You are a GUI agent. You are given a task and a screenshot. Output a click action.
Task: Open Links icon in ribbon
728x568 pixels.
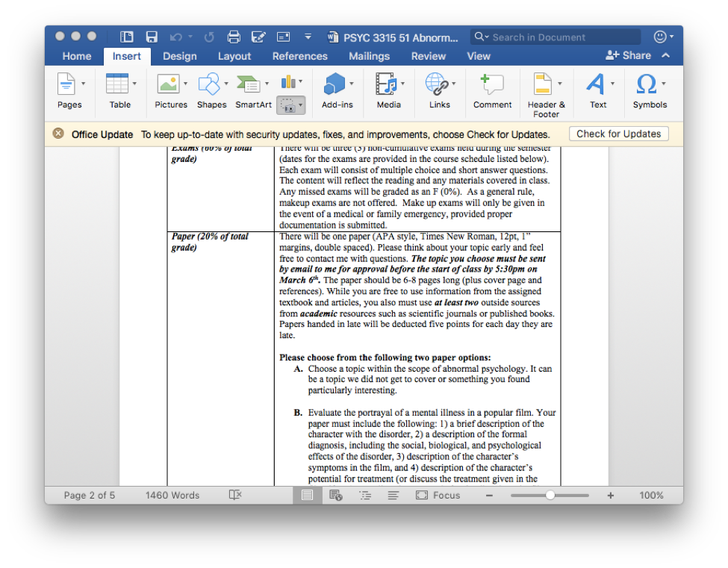(437, 84)
